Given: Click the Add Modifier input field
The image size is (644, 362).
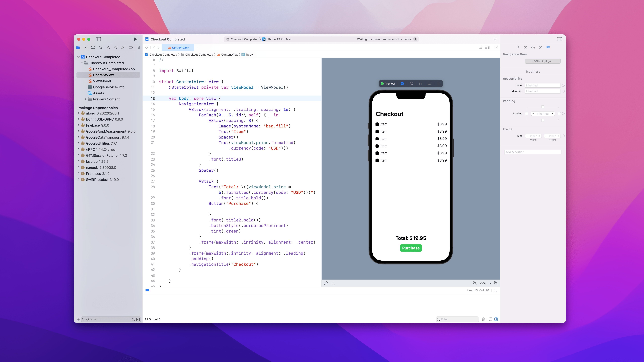Looking at the screenshot, I should pos(533,152).
